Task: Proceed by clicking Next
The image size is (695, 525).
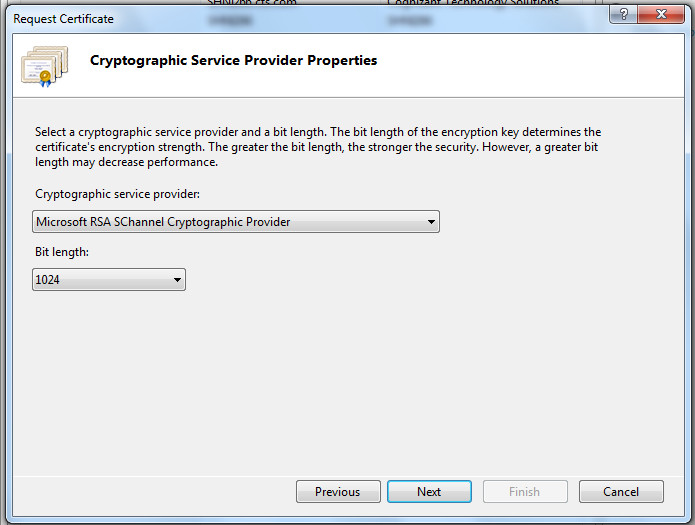Action: coord(429,491)
